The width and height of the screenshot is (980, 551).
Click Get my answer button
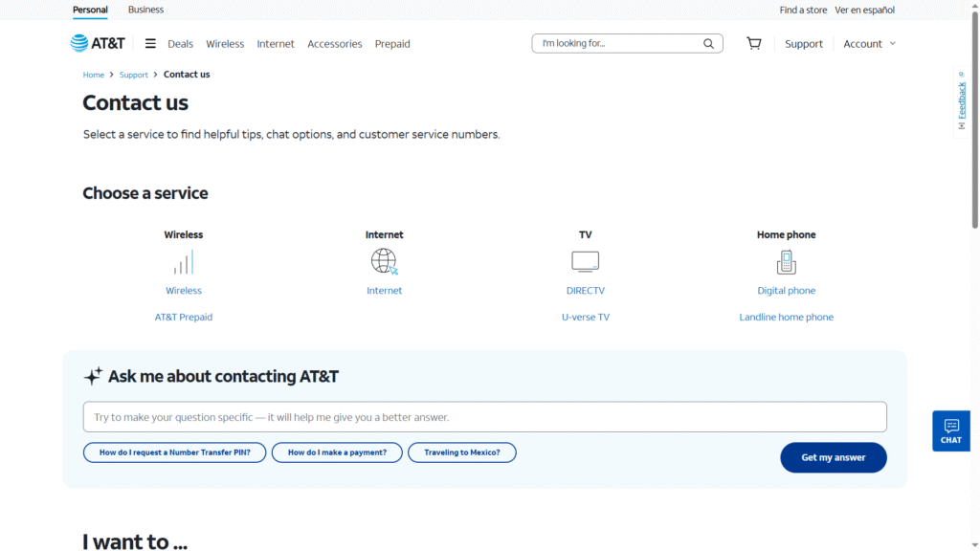833,457
